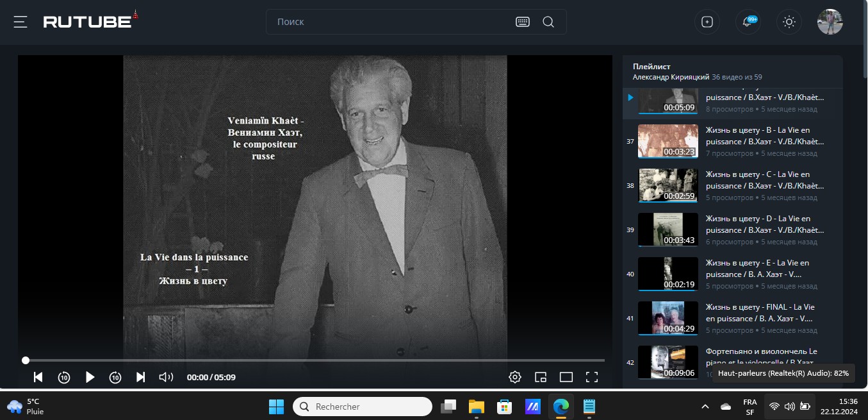Viewport: 868px width, 420px height.
Task: Skip to next video
Action: pyautogui.click(x=141, y=377)
